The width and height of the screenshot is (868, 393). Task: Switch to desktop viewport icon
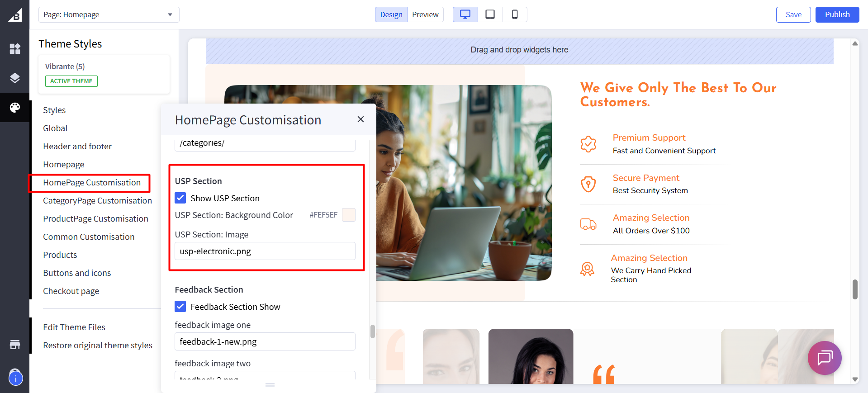(465, 14)
